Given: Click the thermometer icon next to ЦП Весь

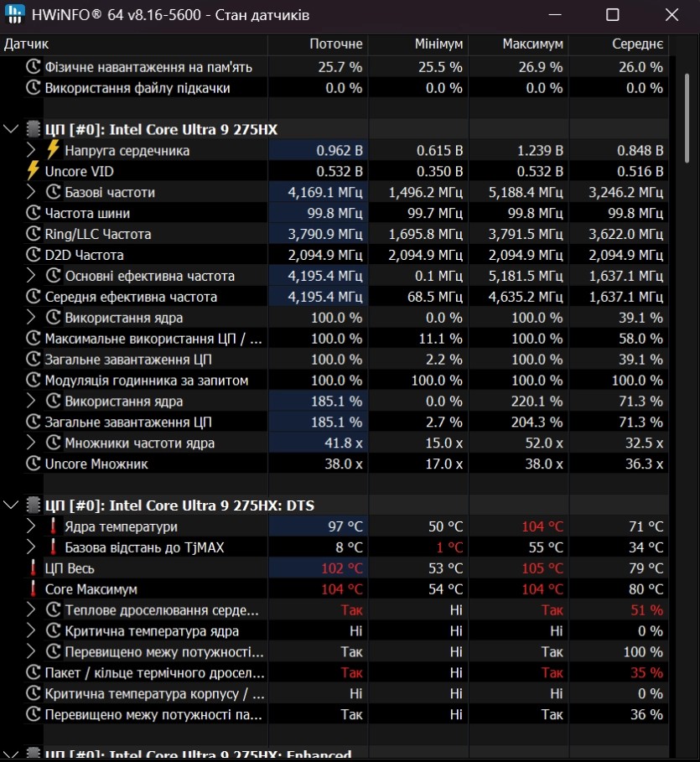Looking at the screenshot, I should pos(34,568).
